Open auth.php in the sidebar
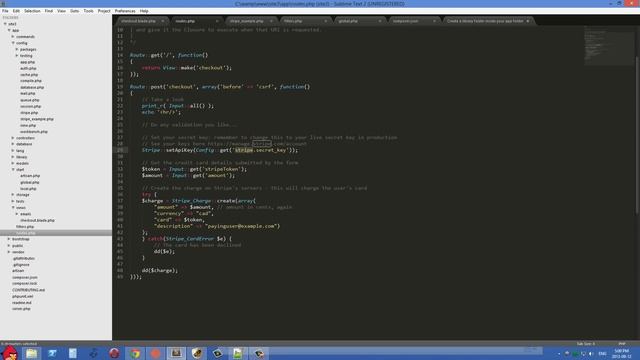This screenshot has height=360, width=640. pos(28,68)
